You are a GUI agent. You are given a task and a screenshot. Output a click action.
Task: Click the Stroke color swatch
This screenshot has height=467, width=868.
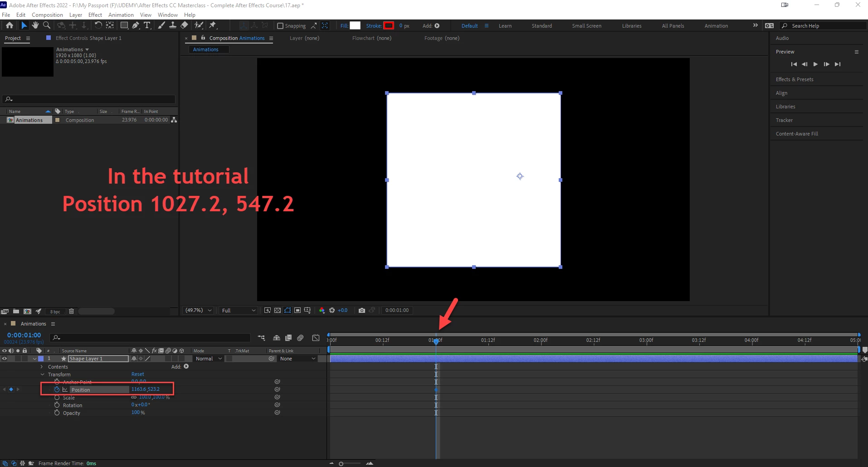[x=389, y=26]
